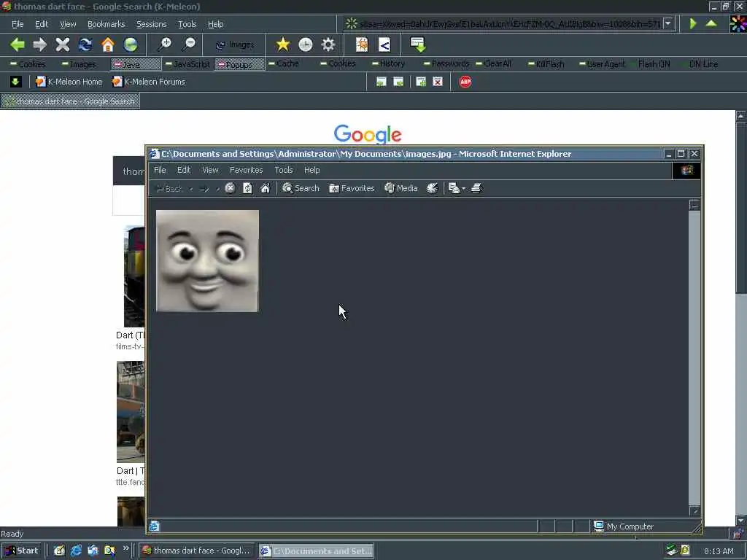The width and height of the screenshot is (747, 560).
Task: Toggle the Images privacy setting
Action: pyautogui.click(x=79, y=64)
